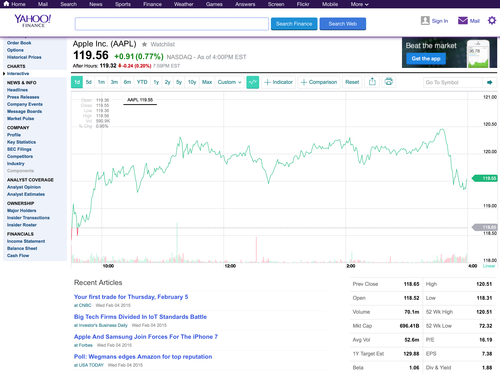The width and height of the screenshot is (500, 374).
Task: Open Interactive charts sidebar link
Action: [x=18, y=74]
